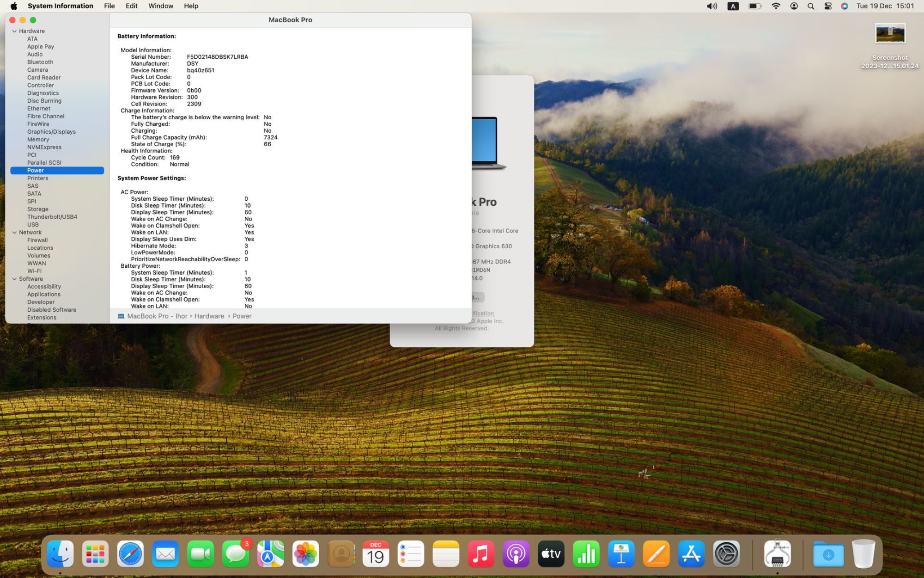
Task: Open Wi-Fi menu in menu bar
Action: 776,6
